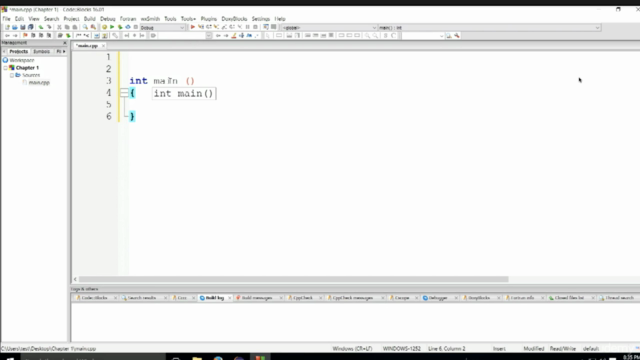Click the Undo arrow icon
The height and width of the screenshot is (360, 640).
[x=41, y=27]
